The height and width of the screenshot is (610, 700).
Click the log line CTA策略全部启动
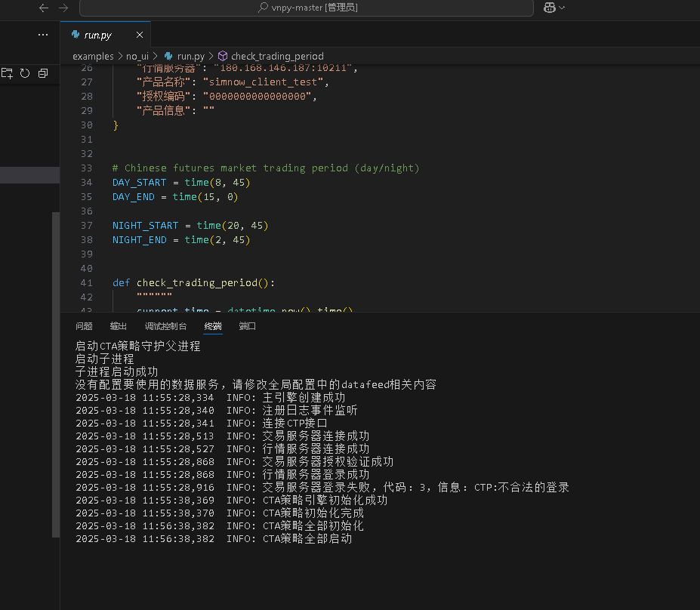tap(214, 539)
